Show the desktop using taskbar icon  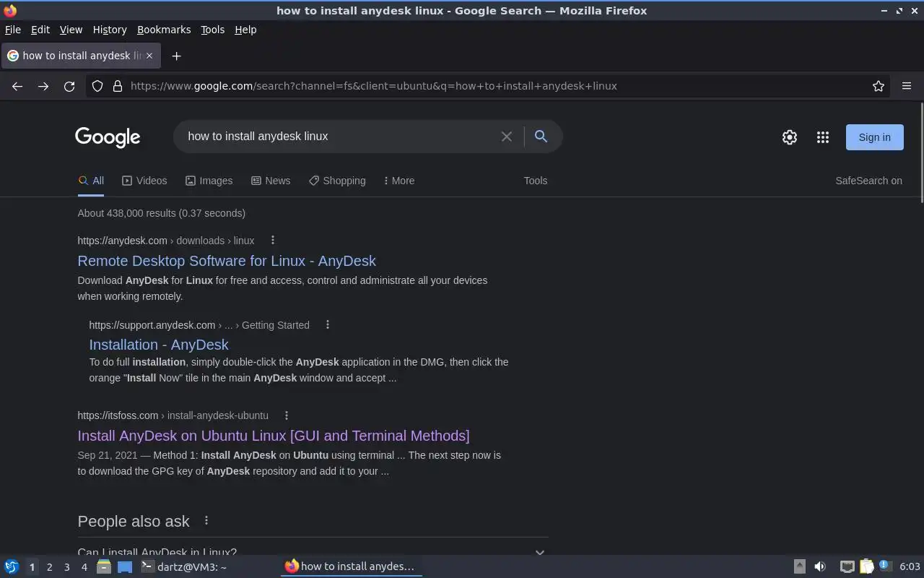point(125,566)
